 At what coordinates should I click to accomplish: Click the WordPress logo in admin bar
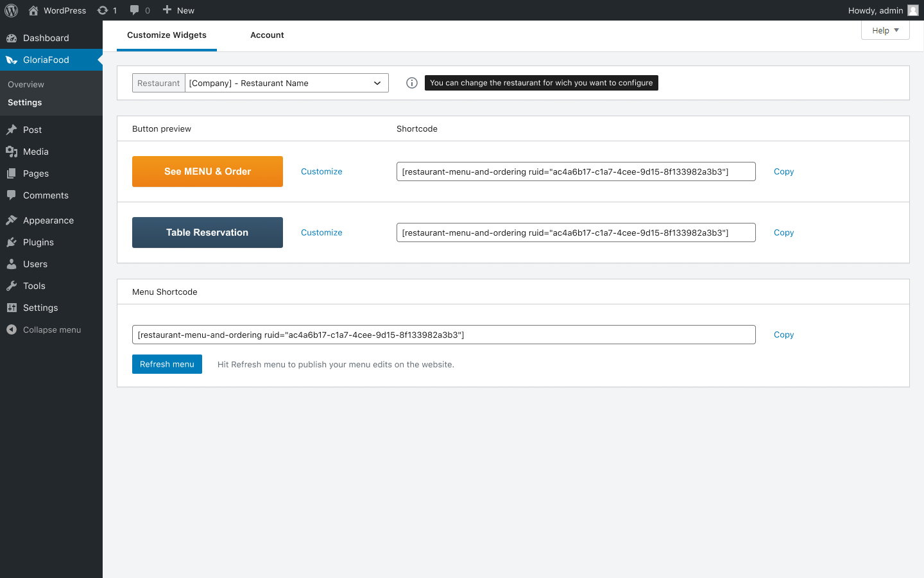coord(11,10)
